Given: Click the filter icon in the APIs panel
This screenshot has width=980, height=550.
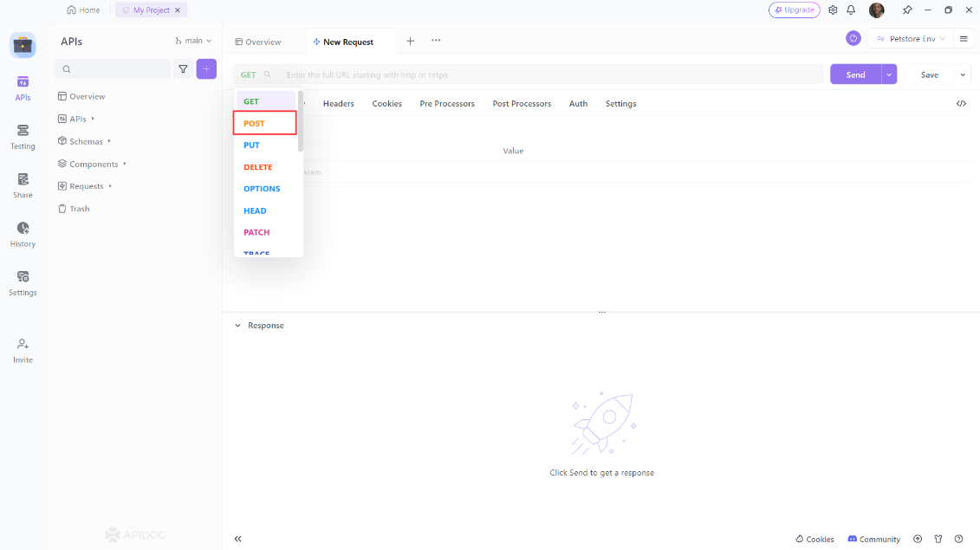Looking at the screenshot, I should click(183, 68).
